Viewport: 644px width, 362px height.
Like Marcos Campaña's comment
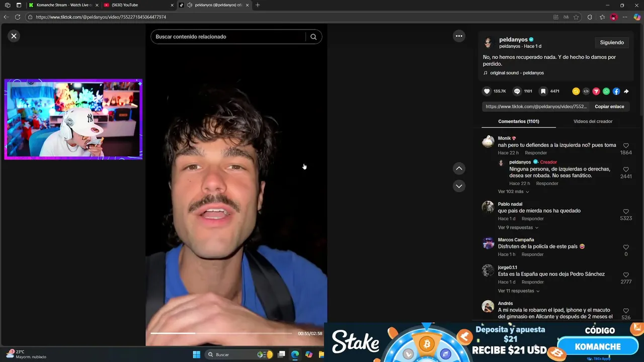(x=626, y=247)
